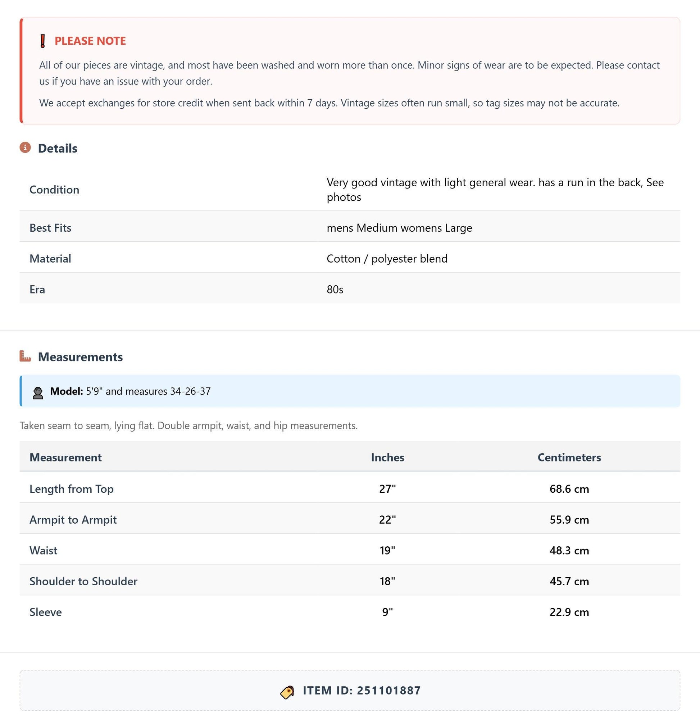Click the Measurements section heading
The height and width of the screenshot is (728, 700).
point(80,356)
